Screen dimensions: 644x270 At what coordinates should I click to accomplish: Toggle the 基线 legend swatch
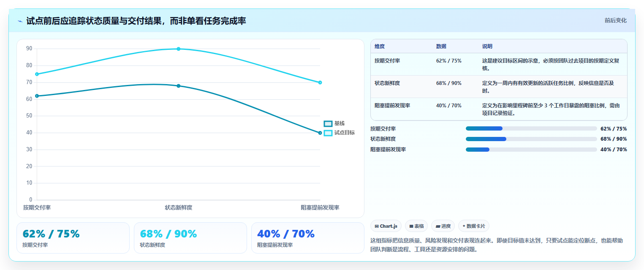pyautogui.click(x=328, y=123)
